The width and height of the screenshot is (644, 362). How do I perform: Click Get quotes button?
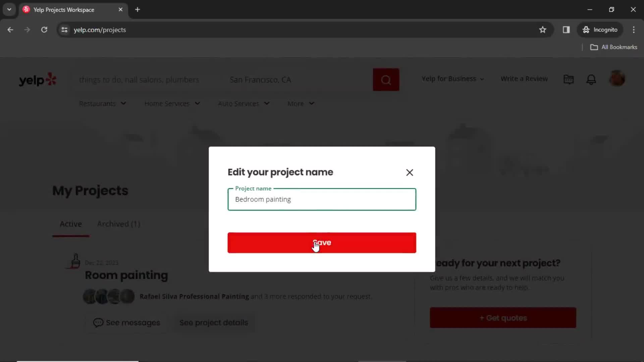(x=504, y=318)
